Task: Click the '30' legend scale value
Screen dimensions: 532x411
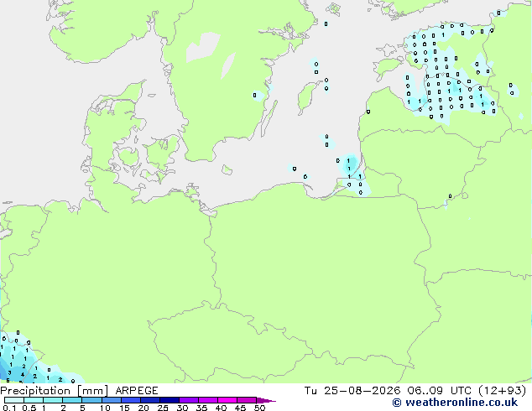Action: pos(182,408)
